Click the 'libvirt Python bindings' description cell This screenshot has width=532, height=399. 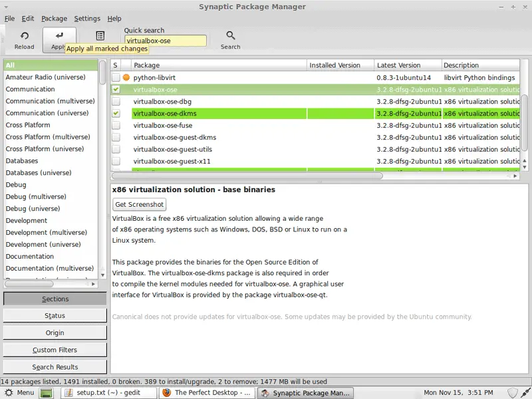(x=479, y=77)
